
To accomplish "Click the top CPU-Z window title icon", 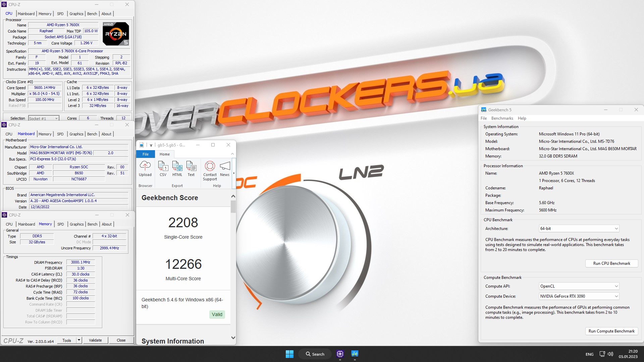I will pos(4,4).
